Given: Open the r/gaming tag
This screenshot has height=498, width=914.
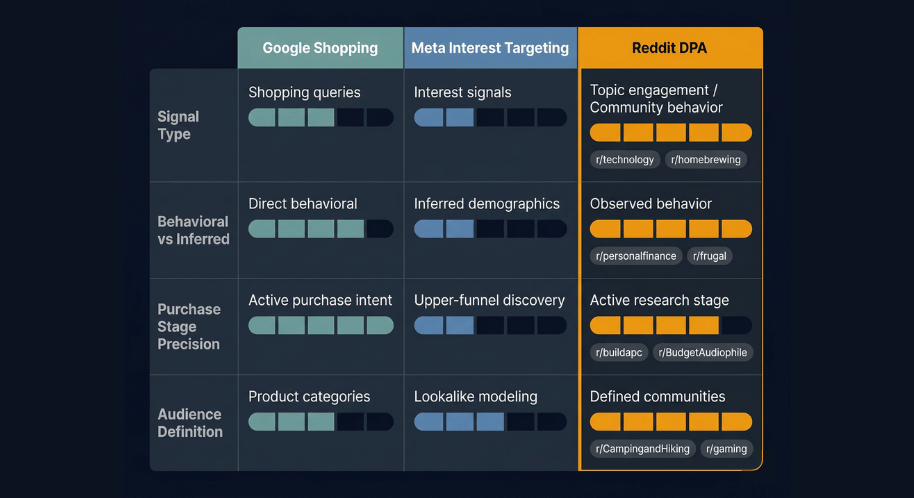Looking at the screenshot, I should pos(726,448).
